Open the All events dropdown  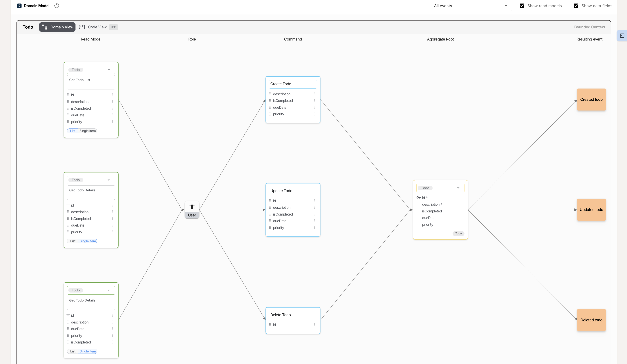pyautogui.click(x=471, y=6)
